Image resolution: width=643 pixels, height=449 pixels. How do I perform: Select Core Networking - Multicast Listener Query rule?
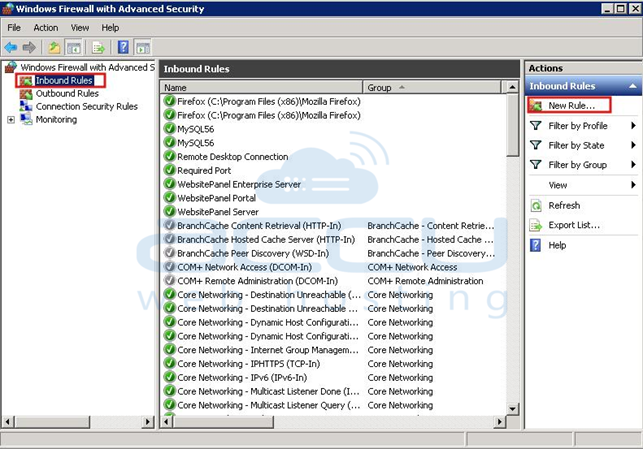tap(269, 405)
